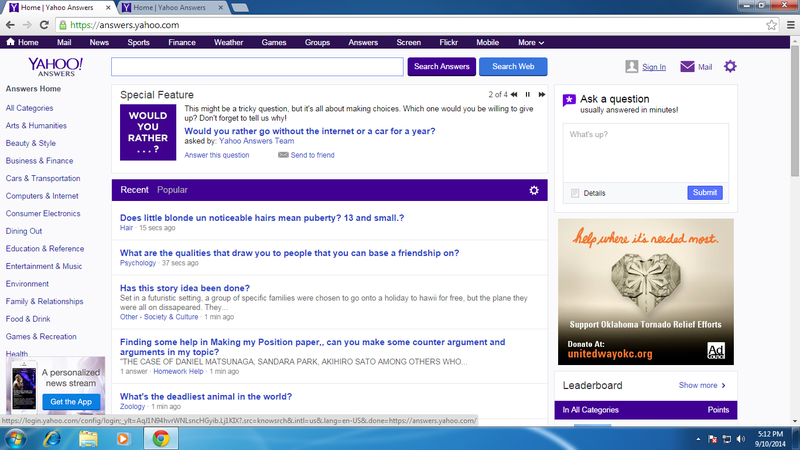Screen dimensions: 800x450
Task: Launch Internet Explorer from taskbar
Action: tap(52, 439)
